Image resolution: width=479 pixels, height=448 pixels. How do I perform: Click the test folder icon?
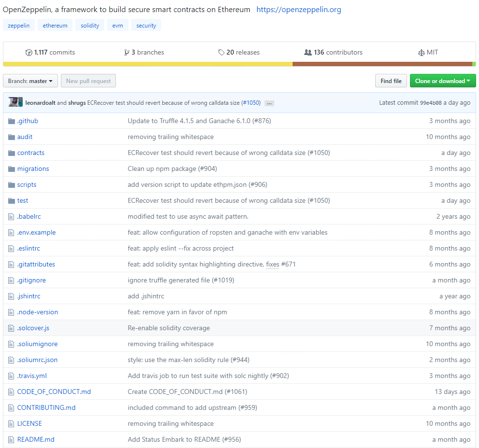tap(12, 201)
